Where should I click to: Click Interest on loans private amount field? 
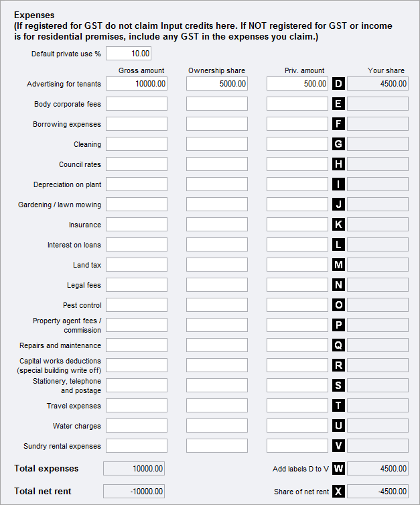(297, 245)
